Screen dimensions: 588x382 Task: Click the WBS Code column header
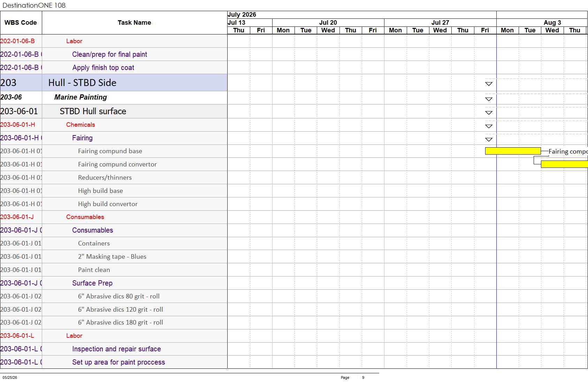click(21, 23)
